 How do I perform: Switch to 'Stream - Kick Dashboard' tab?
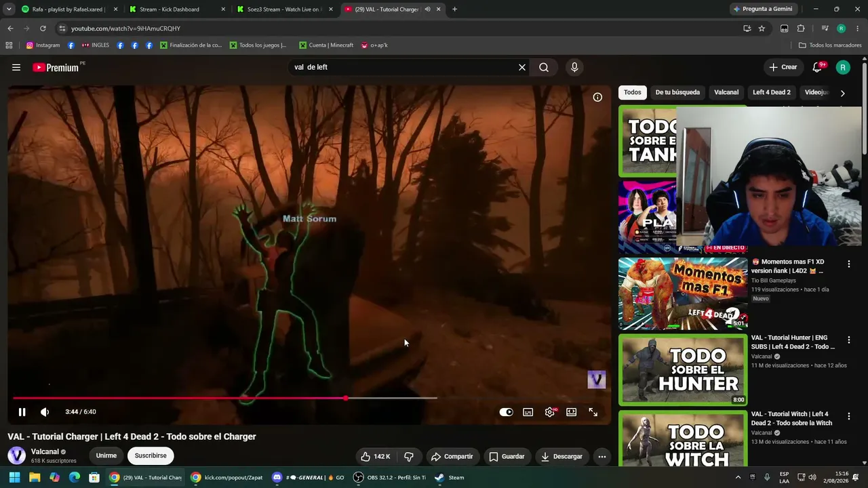[x=178, y=9]
